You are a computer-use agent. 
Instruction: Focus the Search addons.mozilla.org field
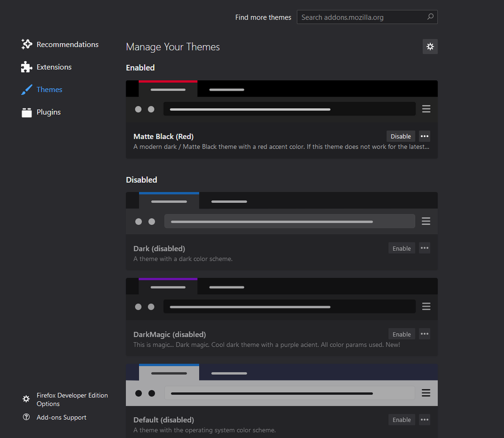pyautogui.click(x=367, y=17)
